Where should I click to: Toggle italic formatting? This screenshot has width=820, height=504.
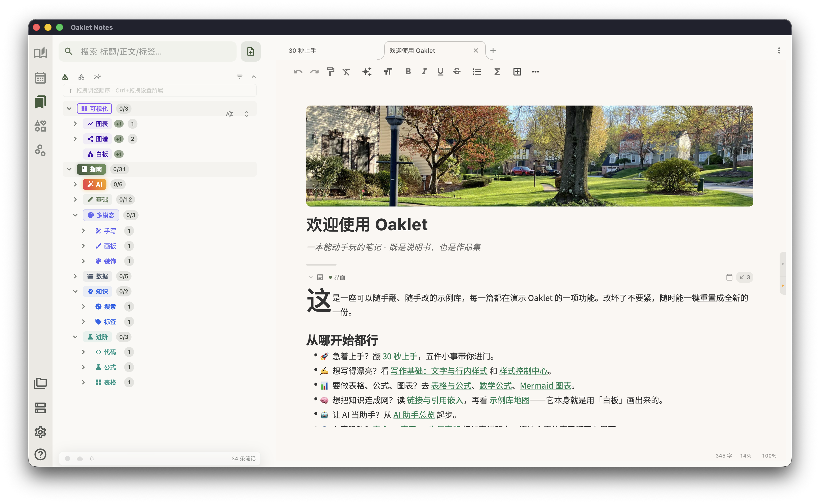424,72
